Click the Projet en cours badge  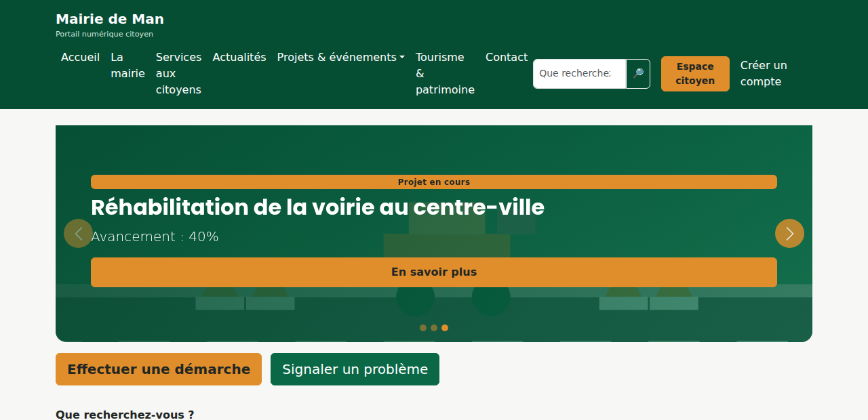point(434,182)
